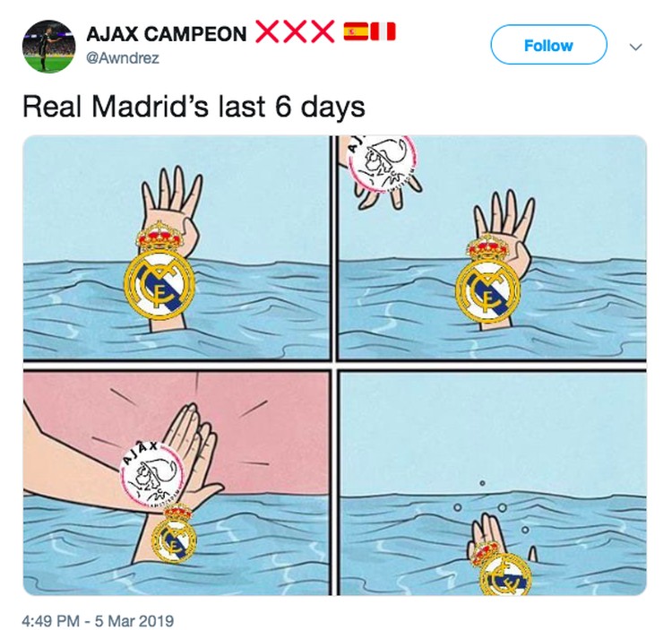Image resolution: width=672 pixels, height=630 pixels.
Task: Click the Follow button
Action: pyautogui.click(x=548, y=45)
